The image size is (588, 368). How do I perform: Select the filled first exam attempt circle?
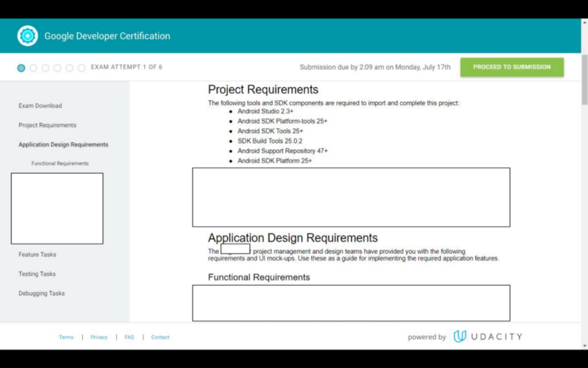(21, 68)
